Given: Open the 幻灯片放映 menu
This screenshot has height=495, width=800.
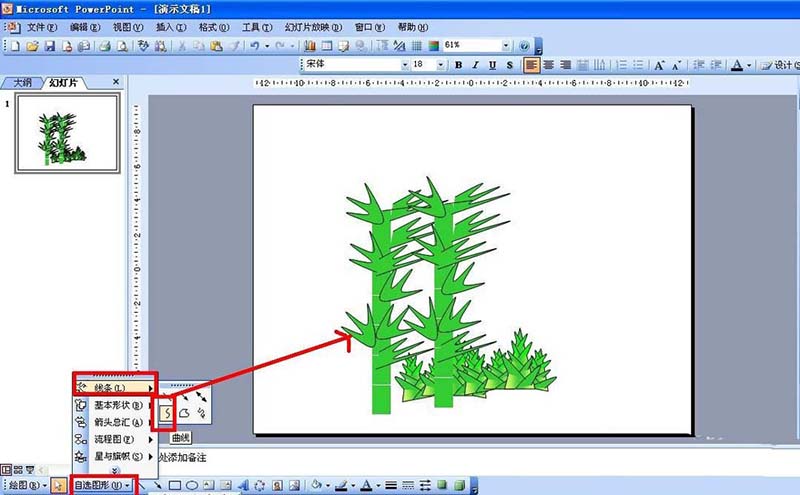Looking at the screenshot, I should [313, 27].
